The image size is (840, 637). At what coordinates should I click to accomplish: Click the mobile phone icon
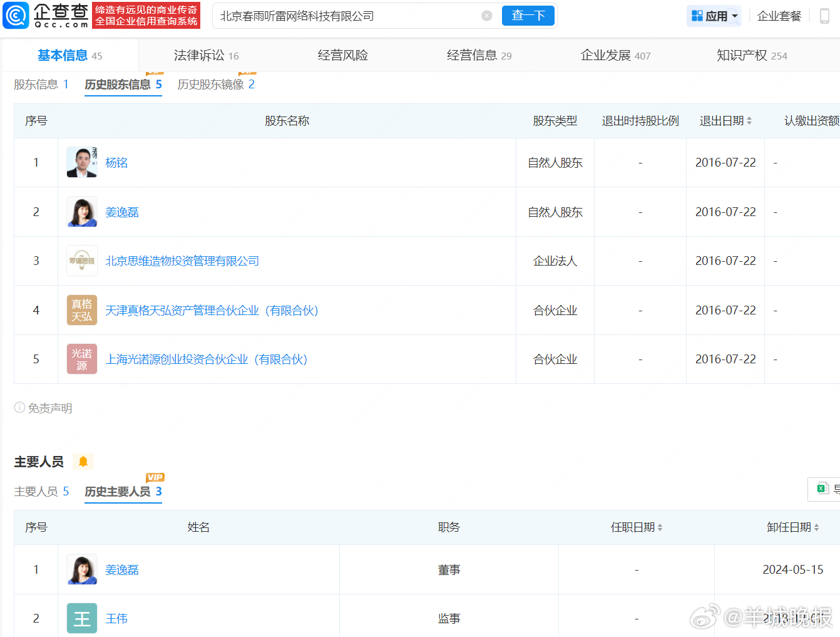click(824, 16)
